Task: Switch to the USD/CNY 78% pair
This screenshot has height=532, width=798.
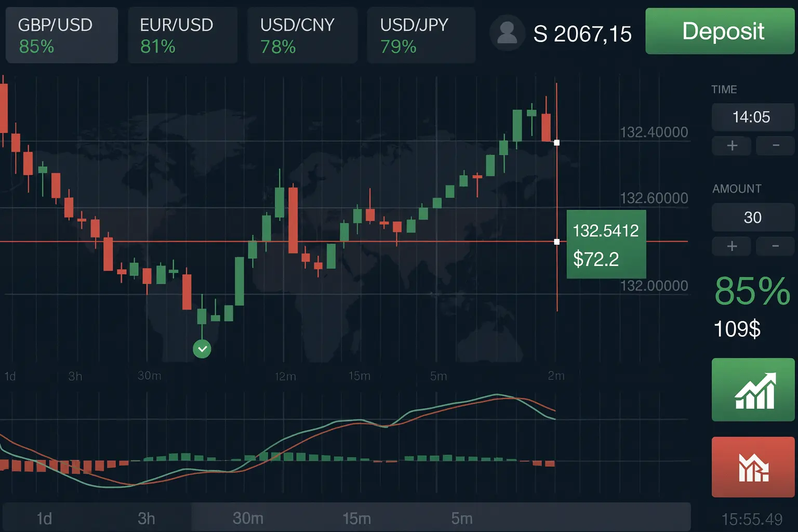Action: [302, 34]
